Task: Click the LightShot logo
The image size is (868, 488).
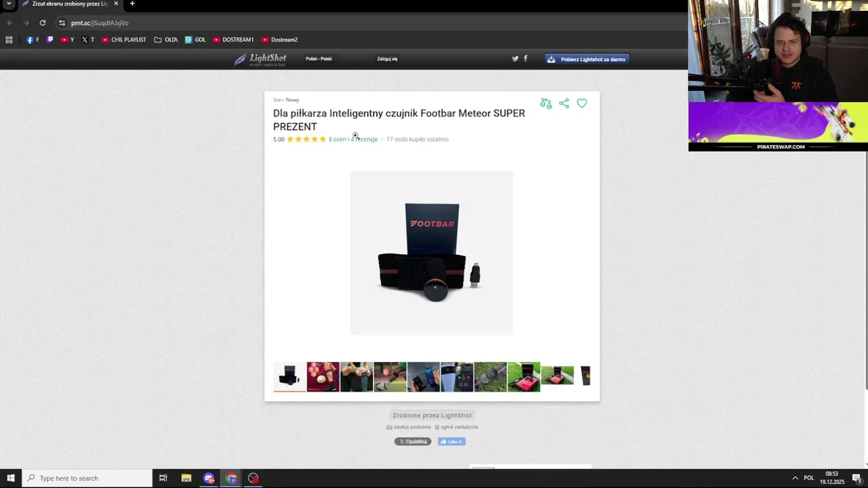Action: click(x=260, y=60)
